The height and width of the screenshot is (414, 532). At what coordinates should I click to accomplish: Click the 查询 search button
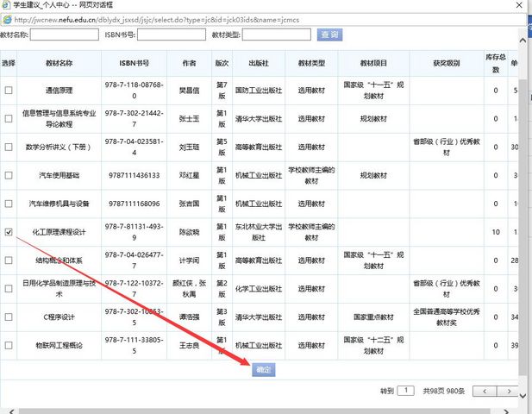[329, 34]
